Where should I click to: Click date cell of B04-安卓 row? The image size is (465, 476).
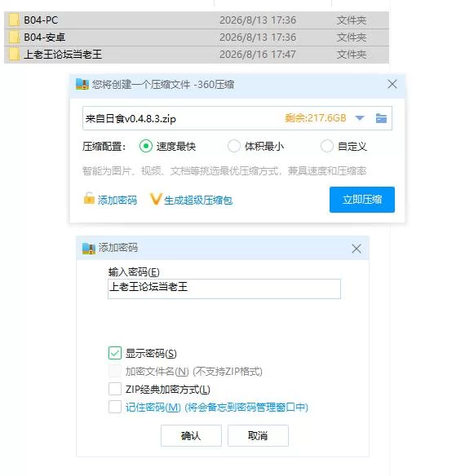pos(258,37)
